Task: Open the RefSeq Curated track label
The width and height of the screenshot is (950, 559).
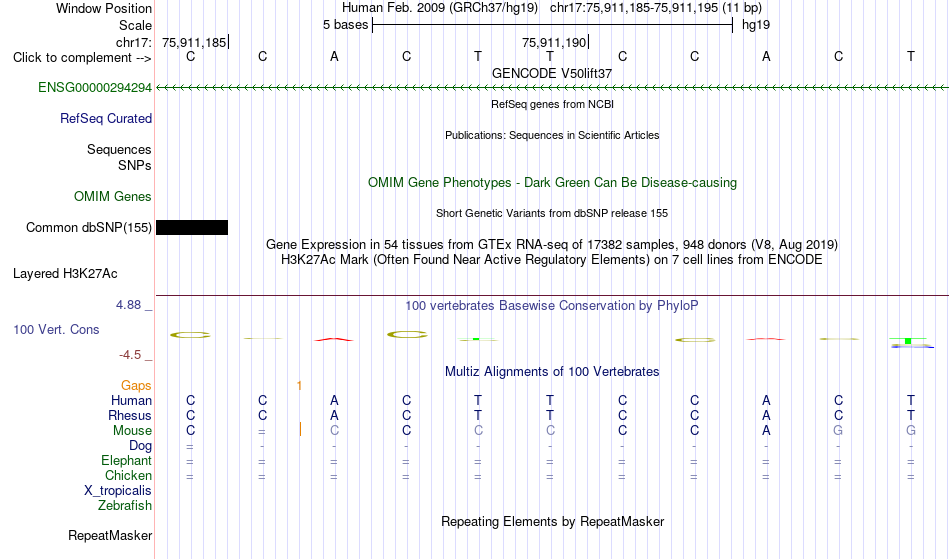Action: tap(105, 119)
